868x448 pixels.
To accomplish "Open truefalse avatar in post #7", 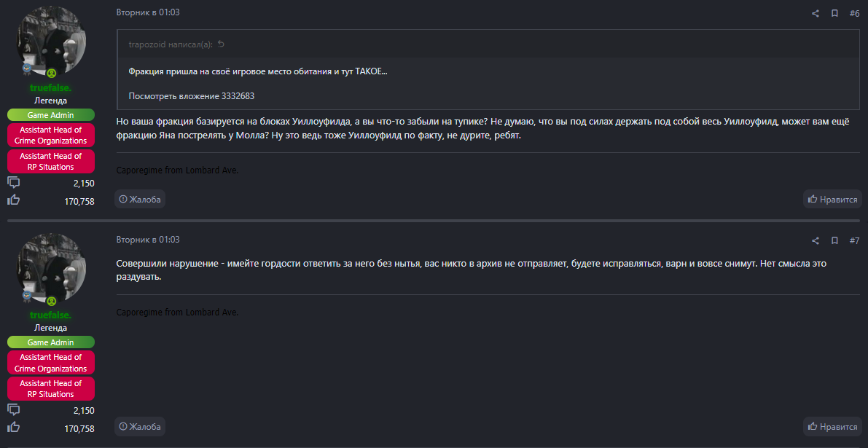I will [51, 269].
